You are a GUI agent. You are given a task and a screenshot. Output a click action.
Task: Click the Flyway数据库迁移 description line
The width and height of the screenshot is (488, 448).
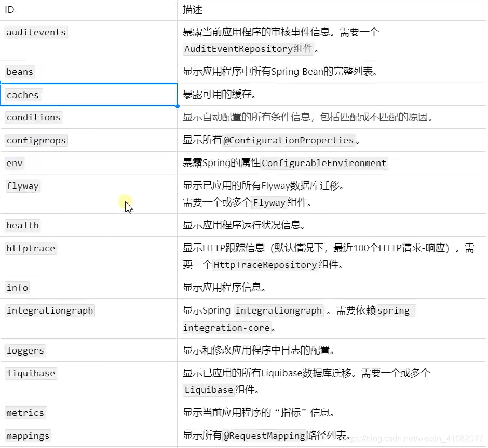pos(264,186)
